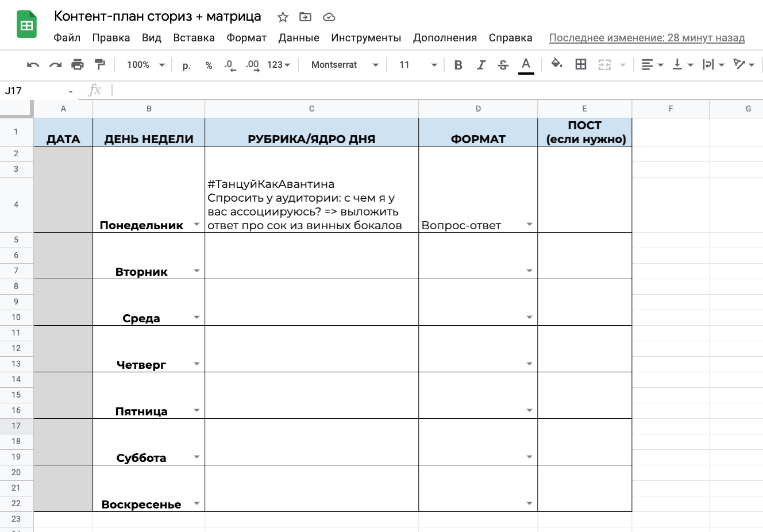Undo the last action

pyautogui.click(x=33, y=65)
